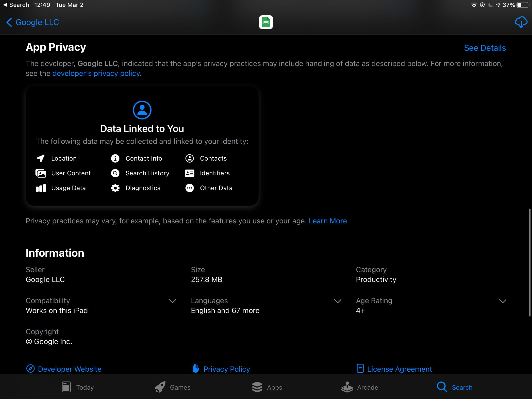The image size is (532, 399).
Task: Tap the Contact Info icon
Action: pyautogui.click(x=115, y=158)
